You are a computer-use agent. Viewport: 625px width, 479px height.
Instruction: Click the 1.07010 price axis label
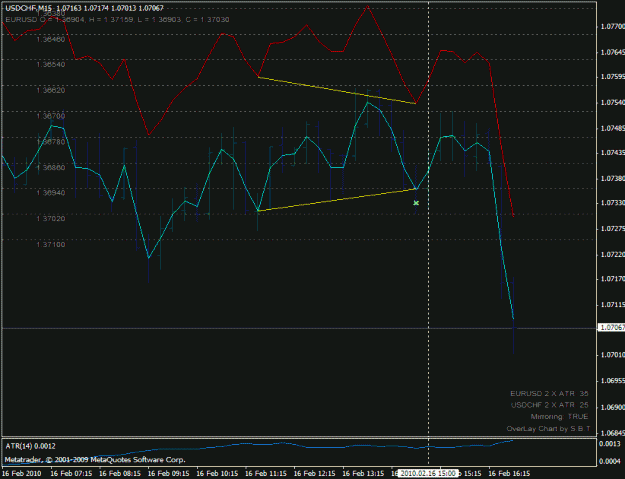(612, 355)
